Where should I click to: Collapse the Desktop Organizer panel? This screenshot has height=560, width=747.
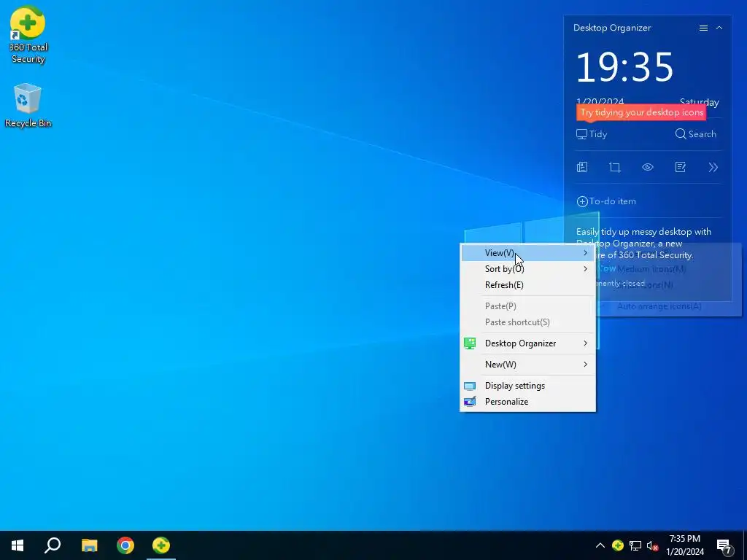(x=719, y=28)
